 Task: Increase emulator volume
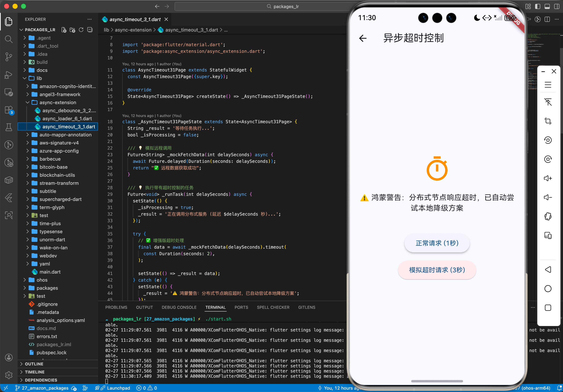click(x=548, y=178)
